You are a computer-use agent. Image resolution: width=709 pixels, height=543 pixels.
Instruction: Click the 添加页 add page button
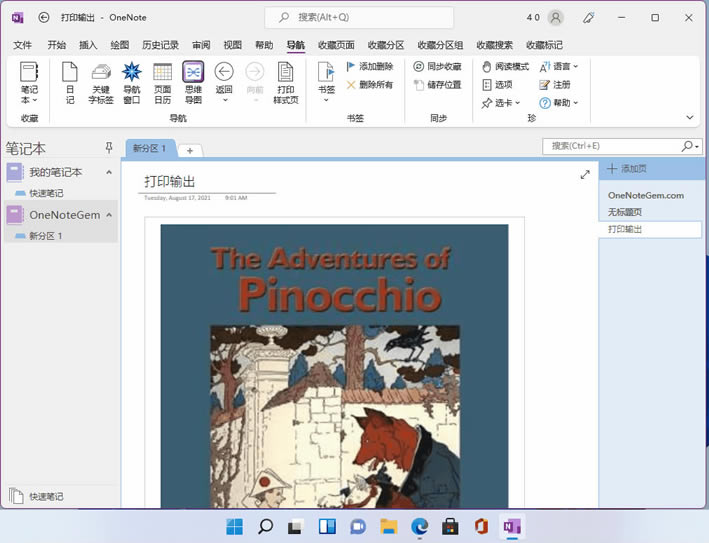pyautogui.click(x=628, y=169)
